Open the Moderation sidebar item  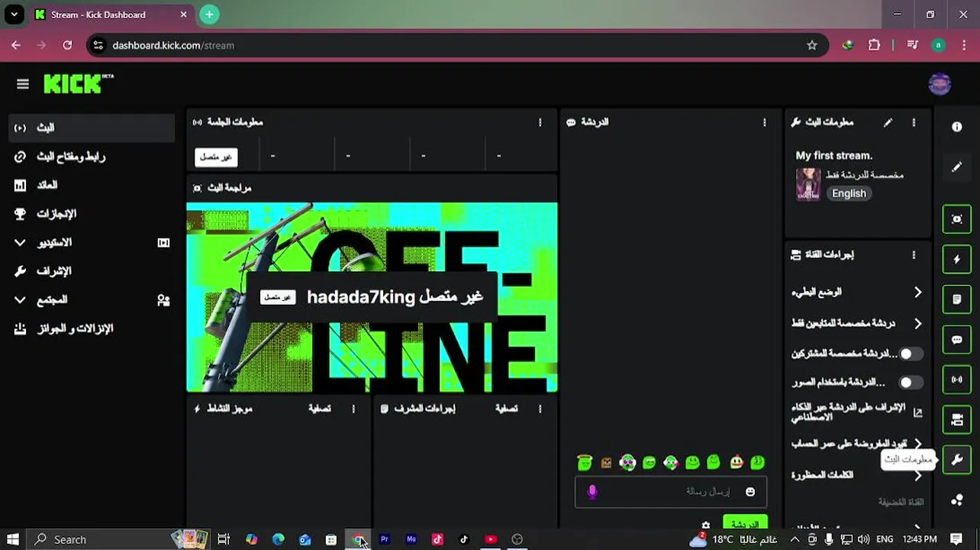click(92, 271)
